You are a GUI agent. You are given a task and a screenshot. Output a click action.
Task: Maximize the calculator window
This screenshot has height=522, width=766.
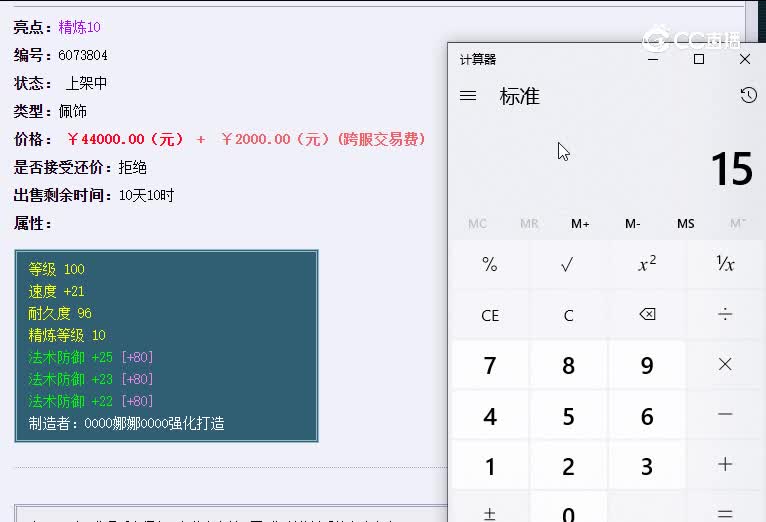point(699,59)
